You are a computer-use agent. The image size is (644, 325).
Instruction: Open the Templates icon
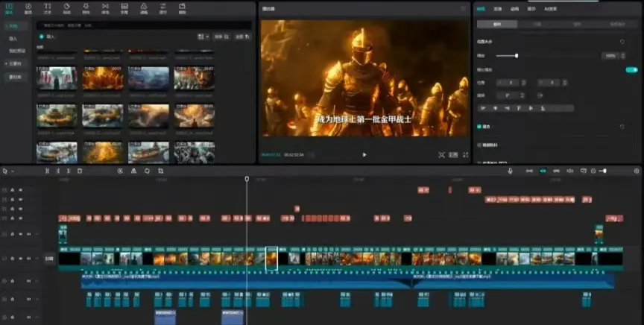pyautogui.click(x=183, y=8)
